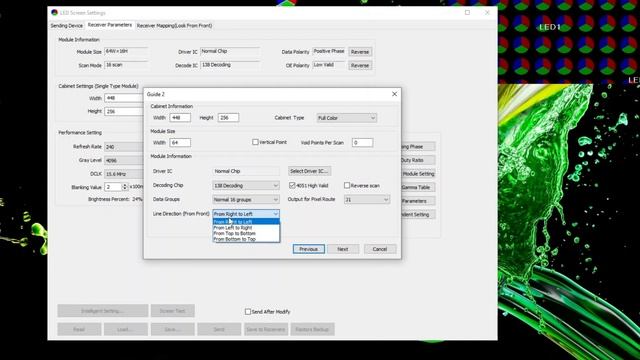Click the Load button

tap(126, 329)
